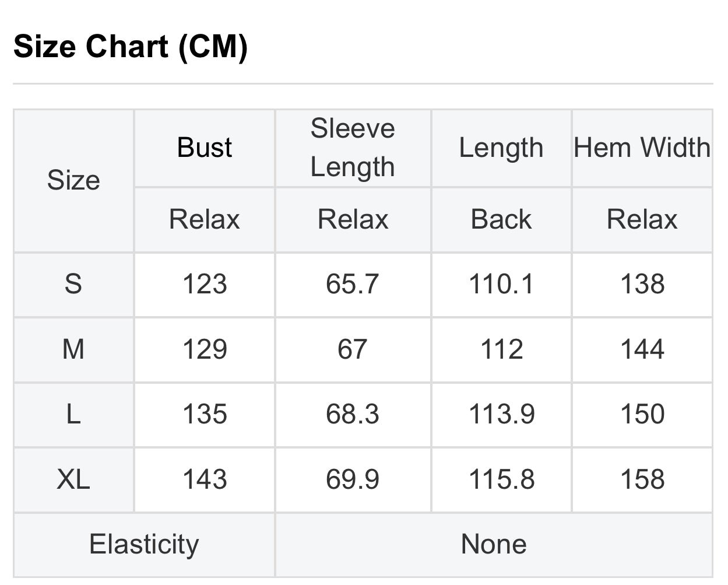Image resolution: width=728 pixels, height=585 pixels.
Task: Select the S size row label
Action: [73, 284]
